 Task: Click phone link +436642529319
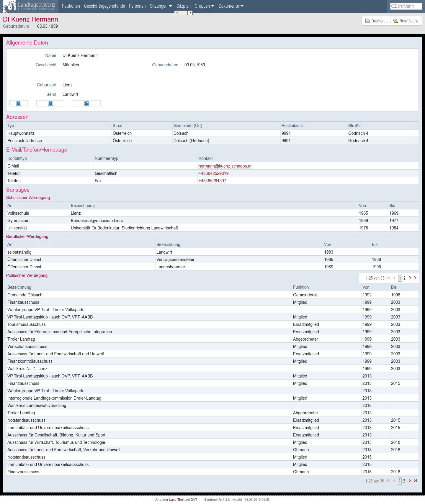[213, 173]
